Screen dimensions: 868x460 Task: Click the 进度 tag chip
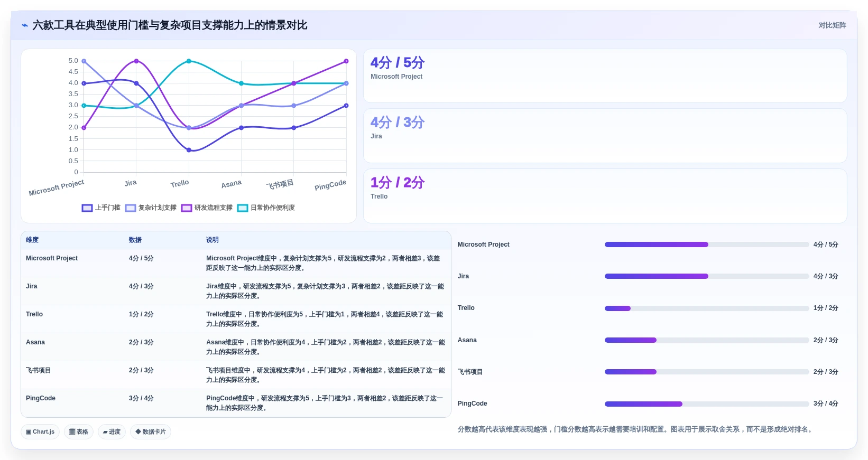pyautogui.click(x=112, y=431)
